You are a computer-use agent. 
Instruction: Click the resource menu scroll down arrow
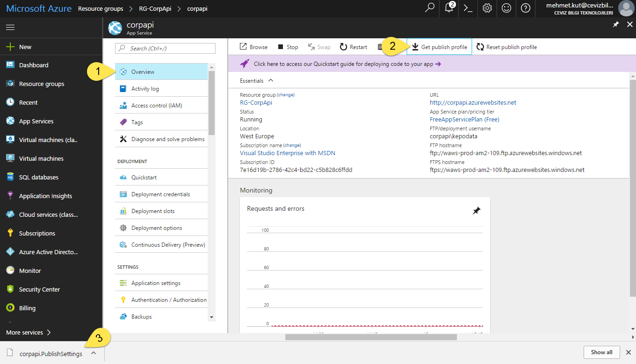pos(212,317)
